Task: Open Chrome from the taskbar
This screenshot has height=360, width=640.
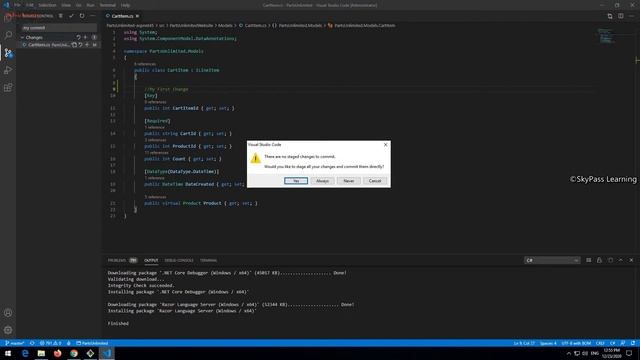Action: [x=74, y=353]
